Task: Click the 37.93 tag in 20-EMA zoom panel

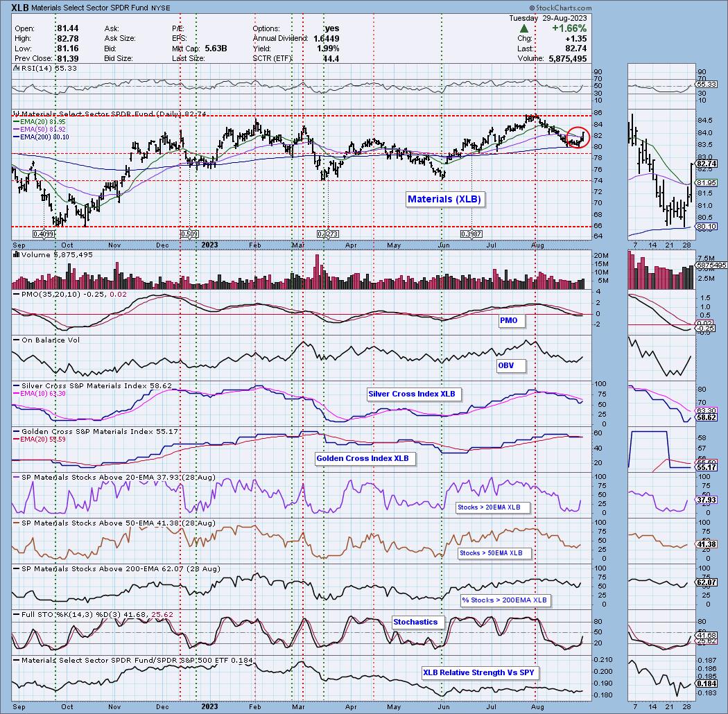Action: pos(707,500)
